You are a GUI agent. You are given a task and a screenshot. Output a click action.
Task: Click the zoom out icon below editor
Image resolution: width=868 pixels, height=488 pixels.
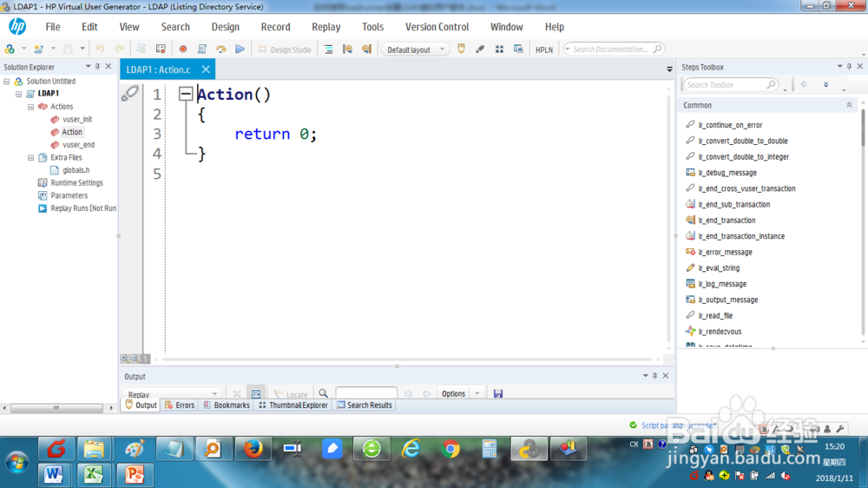click(x=135, y=359)
